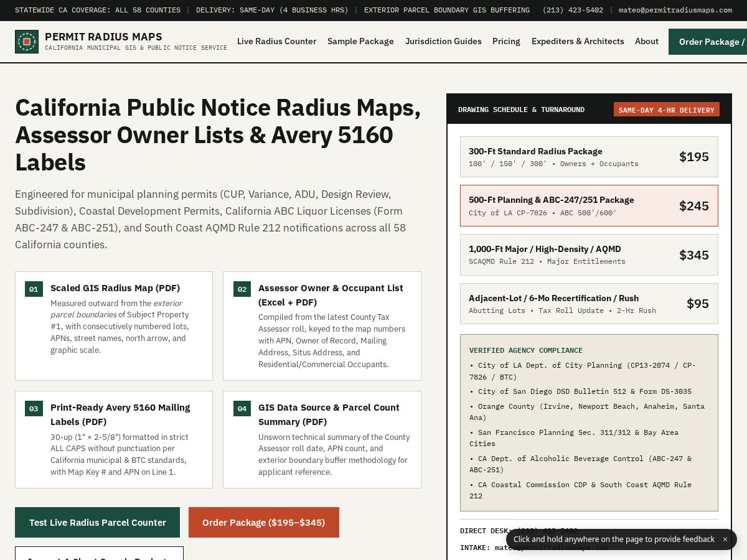
Task: Call the phone number in the top bar
Action: tap(573, 10)
